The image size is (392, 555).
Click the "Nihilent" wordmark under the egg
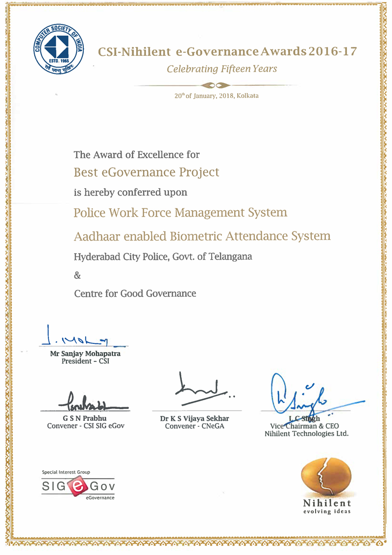(327, 504)
